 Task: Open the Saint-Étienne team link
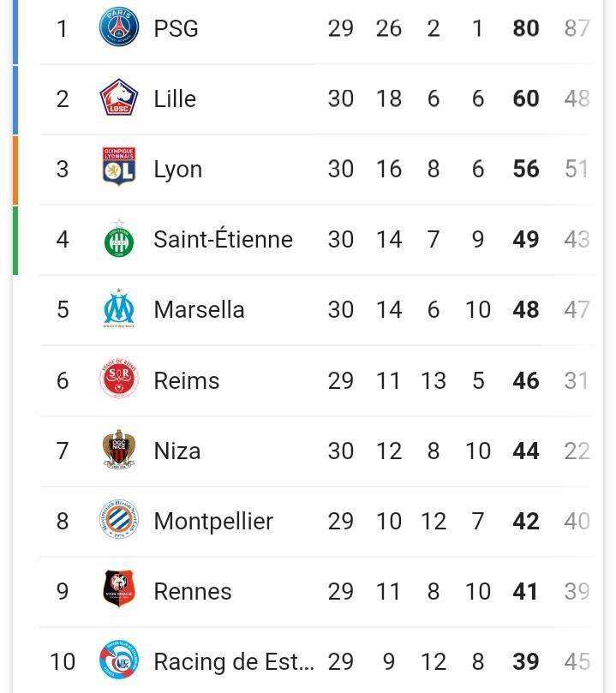pyautogui.click(x=223, y=239)
